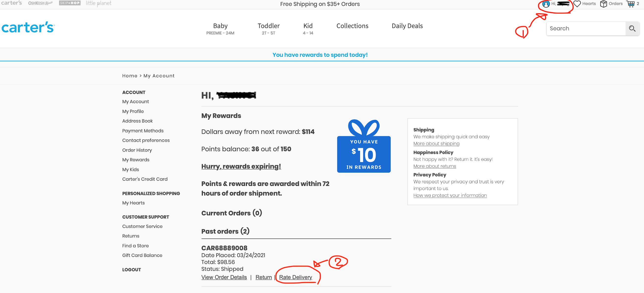
Task: Open View Order Details link
Action: [224, 277]
